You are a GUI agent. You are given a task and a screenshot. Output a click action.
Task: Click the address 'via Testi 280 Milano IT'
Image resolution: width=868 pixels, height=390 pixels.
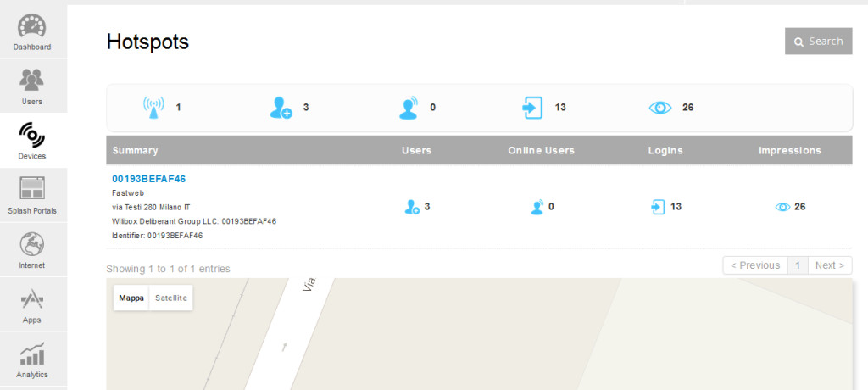151,207
